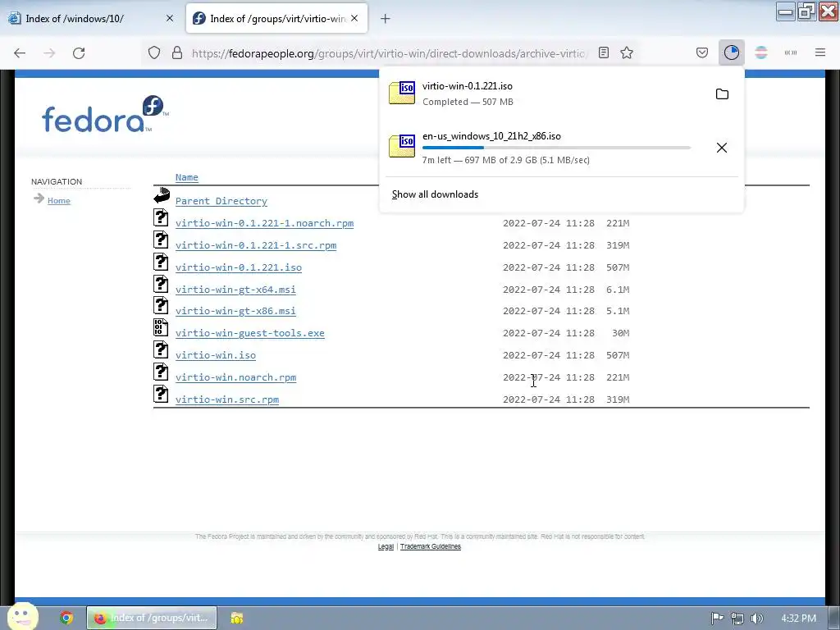
Task: Close the Index of /groups/virt tab
Action: (x=354, y=18)
